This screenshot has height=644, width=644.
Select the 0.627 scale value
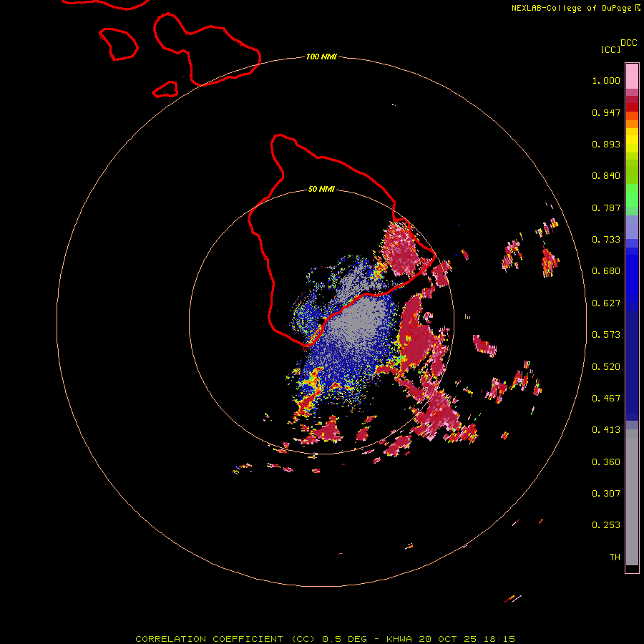[606, 303]
